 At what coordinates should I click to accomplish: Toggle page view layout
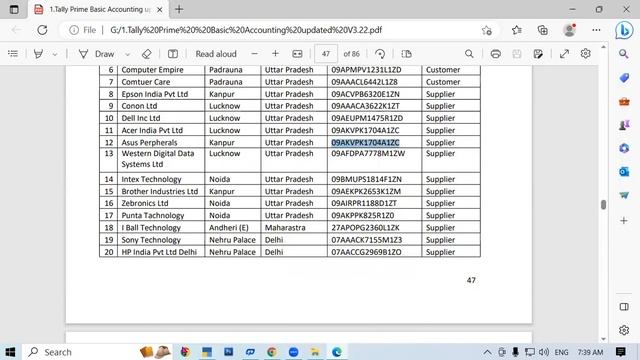(x=407, y=53)
